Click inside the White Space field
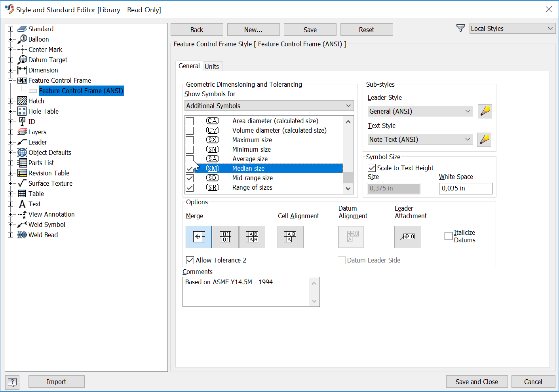 pos(465,188)
